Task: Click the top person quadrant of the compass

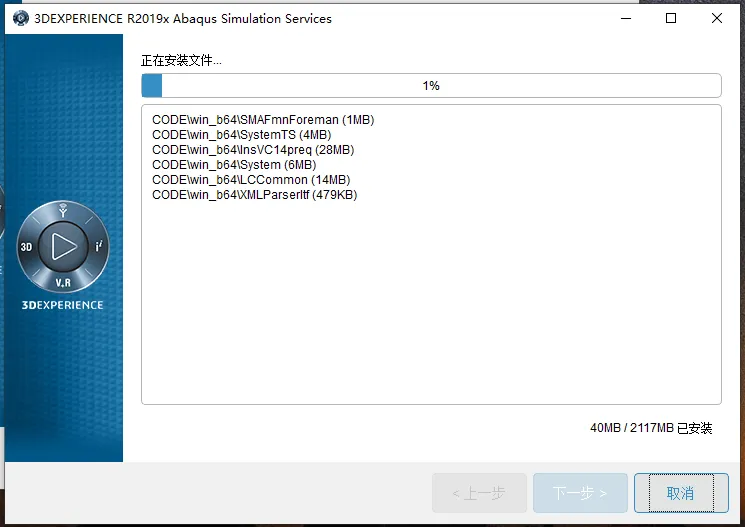Action: click(x=63, y=210)
